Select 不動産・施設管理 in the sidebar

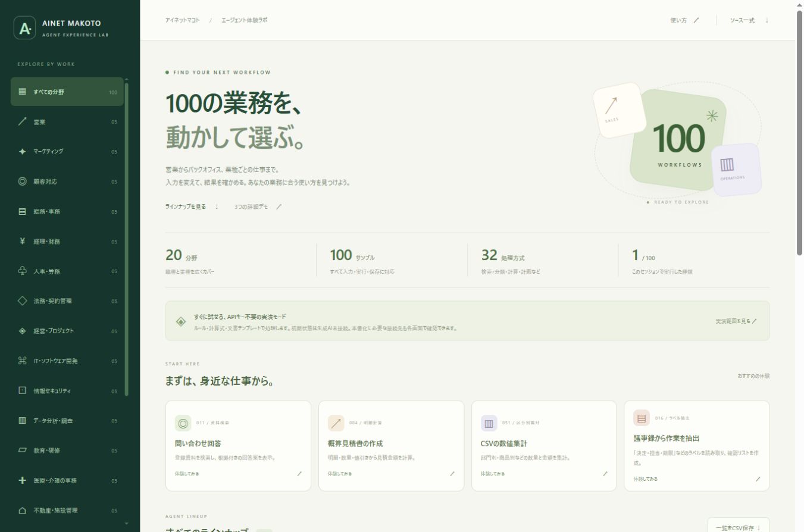pyautogui.click(x=67, y=511)
